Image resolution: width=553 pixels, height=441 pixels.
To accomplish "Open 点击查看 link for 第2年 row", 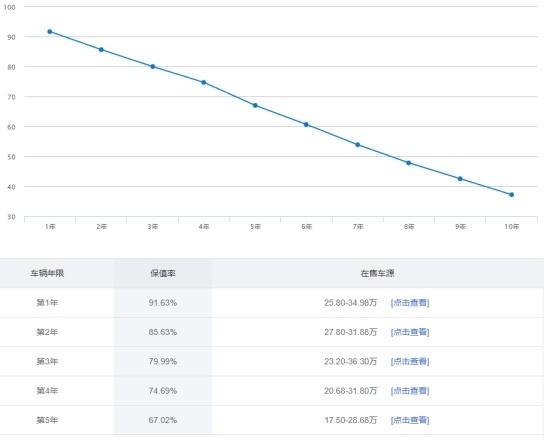I will point(410,332).
